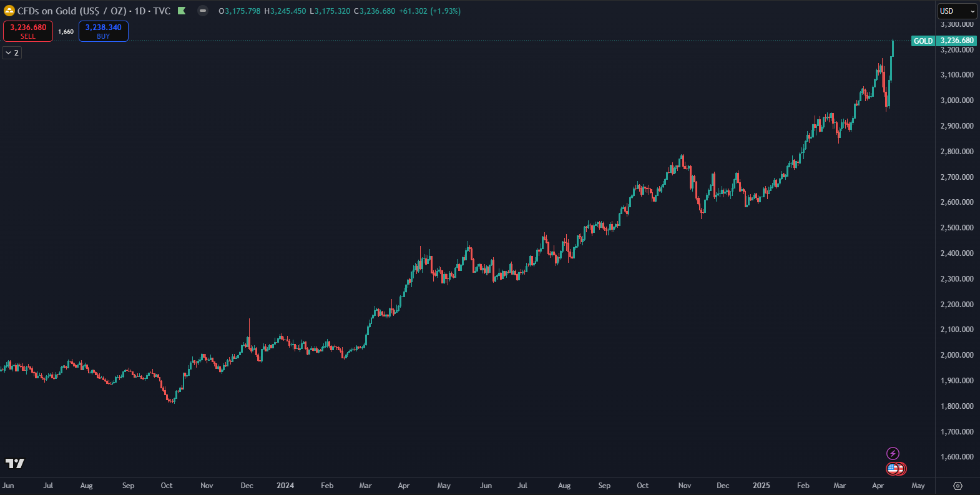Click the US flag economic event marker
980x495 pixels.
[x=893, y=468]
